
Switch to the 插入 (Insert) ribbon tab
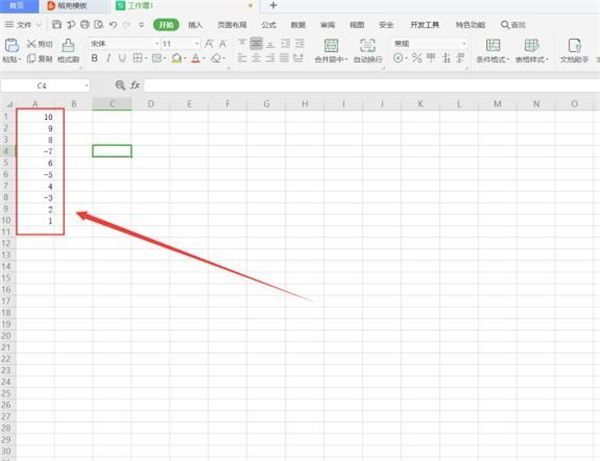click(x=196, y=23)
